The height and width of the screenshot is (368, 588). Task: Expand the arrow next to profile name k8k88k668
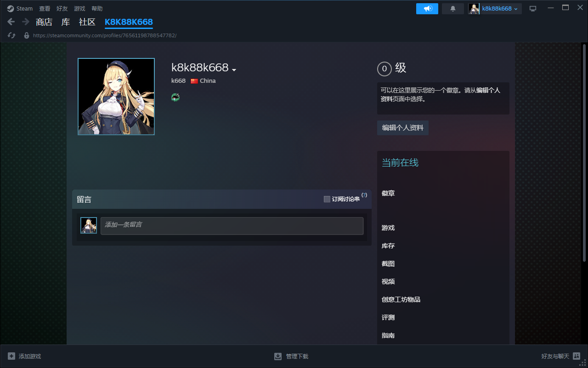(234, 70)
